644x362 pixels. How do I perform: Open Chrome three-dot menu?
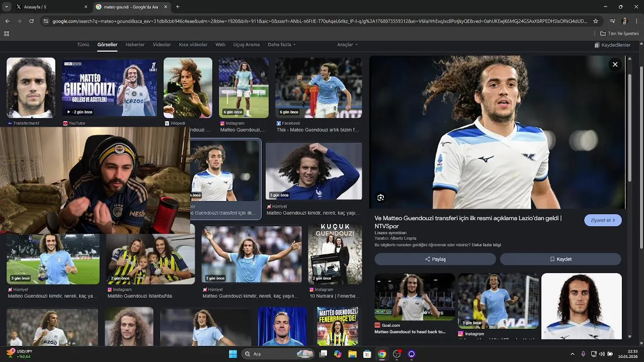(636, 21)
